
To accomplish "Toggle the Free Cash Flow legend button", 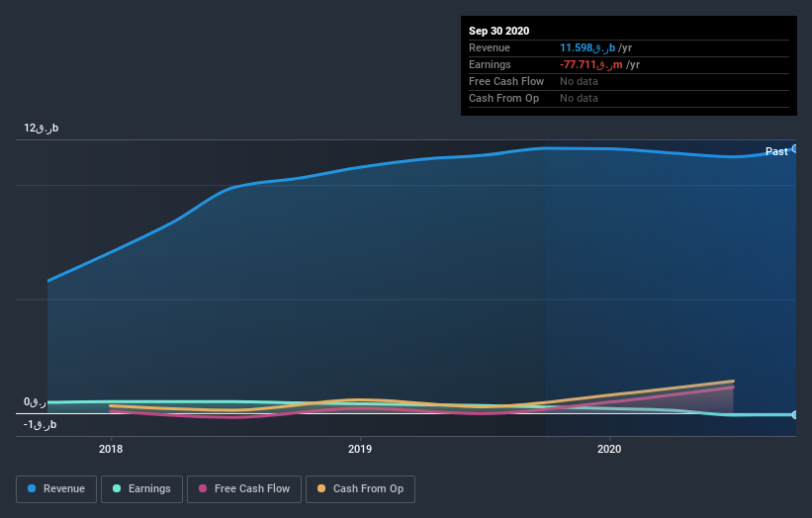I will (244, 489).
